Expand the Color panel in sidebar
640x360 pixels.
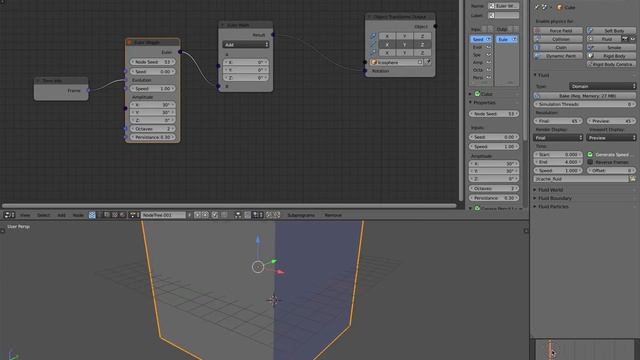(x=471, y=94)
